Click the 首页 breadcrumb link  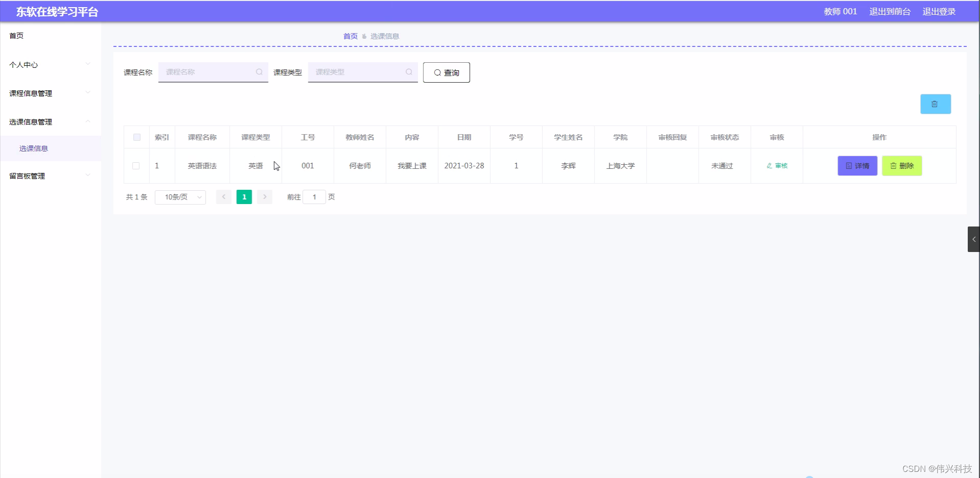tap(350, 36)
